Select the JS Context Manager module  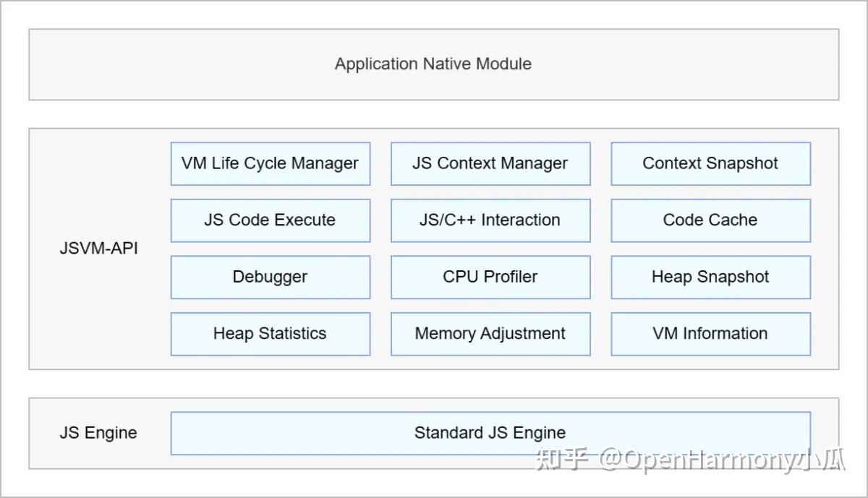tap(490, 163)
